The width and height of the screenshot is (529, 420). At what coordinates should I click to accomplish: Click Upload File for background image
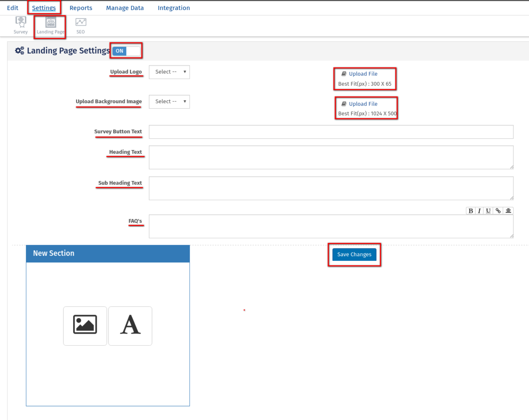(x=363, y=104)
